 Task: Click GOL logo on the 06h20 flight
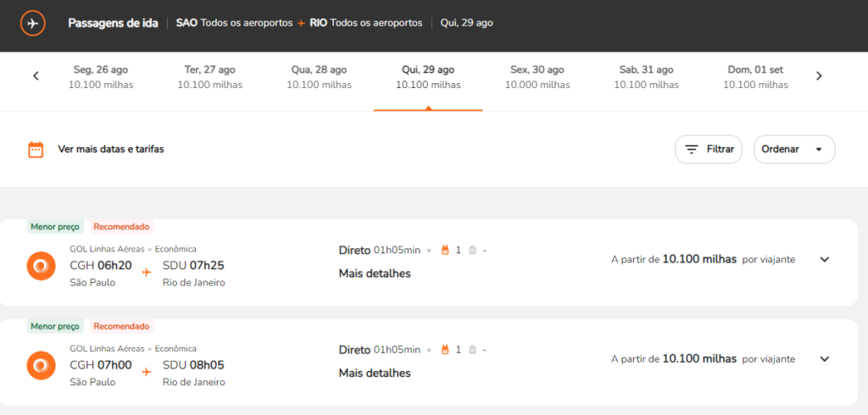tap(41, 266)
